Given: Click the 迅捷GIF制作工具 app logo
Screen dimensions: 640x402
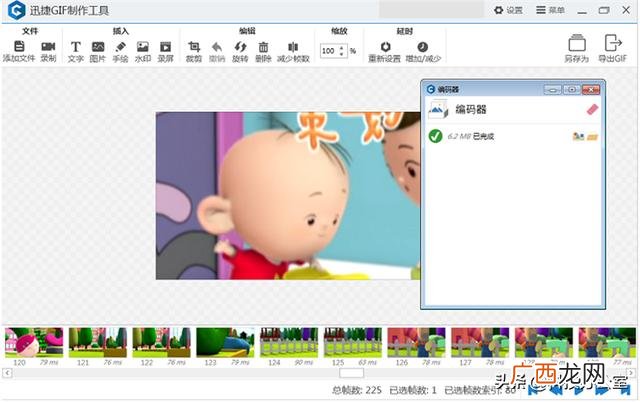Looking at the screenshot, I should pyautogui.click(x=17, y=10).
